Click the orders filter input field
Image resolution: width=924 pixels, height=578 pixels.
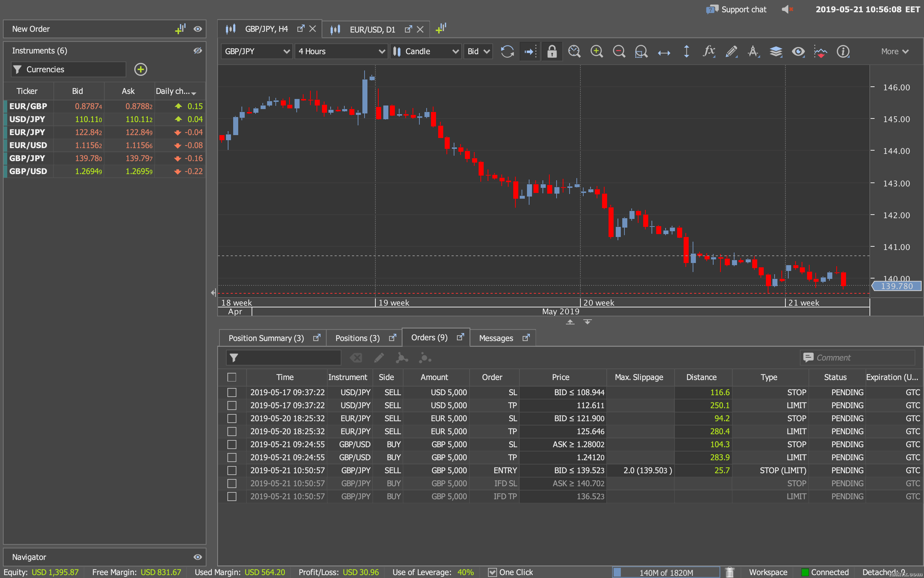(x=283, y=358)
